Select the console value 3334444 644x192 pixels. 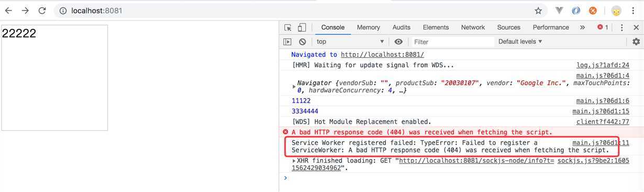[x=305, y=111]
